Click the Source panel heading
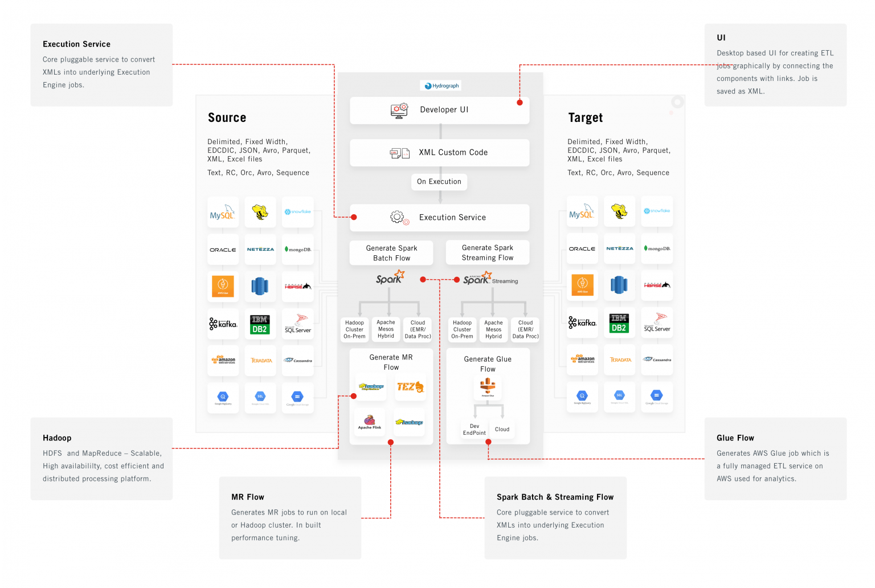The height and width of the screenshot is (588, 875). click(227, 118)
